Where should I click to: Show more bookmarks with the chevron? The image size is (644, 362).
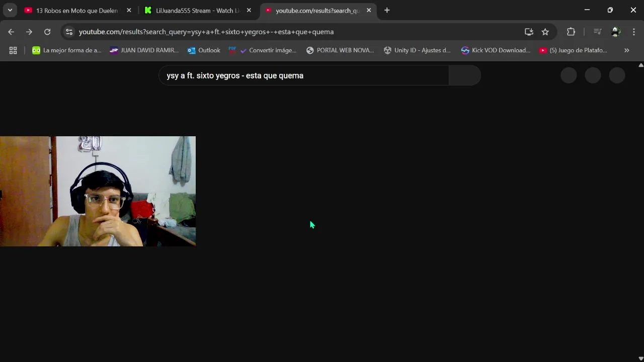pos(627,50)
